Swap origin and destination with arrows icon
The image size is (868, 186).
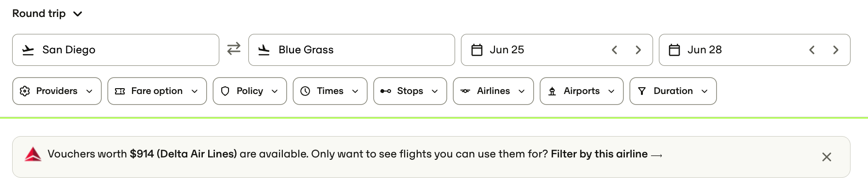(x=234, y=49)
